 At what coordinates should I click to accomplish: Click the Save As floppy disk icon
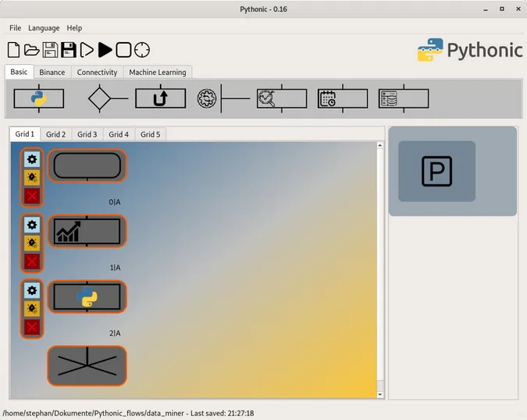click(x=50, y=50)
